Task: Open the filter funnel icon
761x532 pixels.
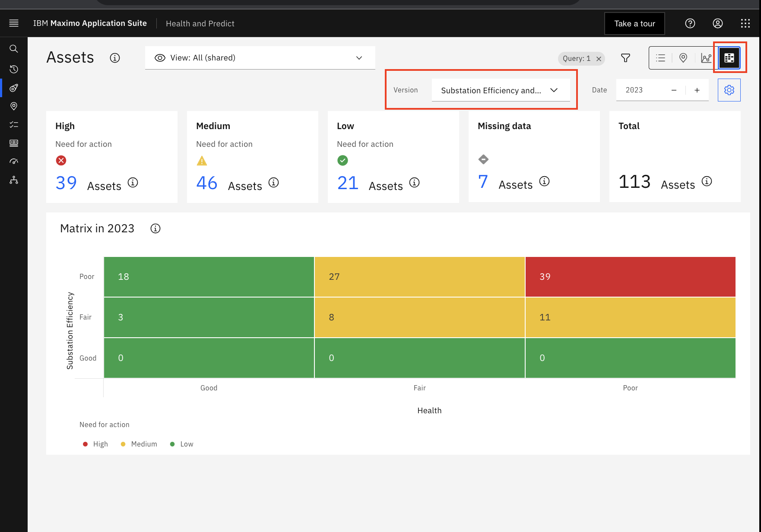Action: [x=625, y=58]
